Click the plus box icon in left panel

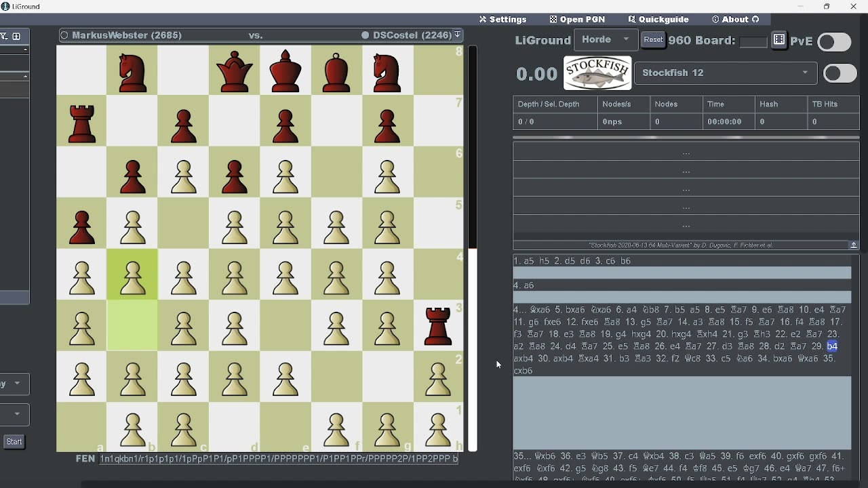[x=17, y=36]
